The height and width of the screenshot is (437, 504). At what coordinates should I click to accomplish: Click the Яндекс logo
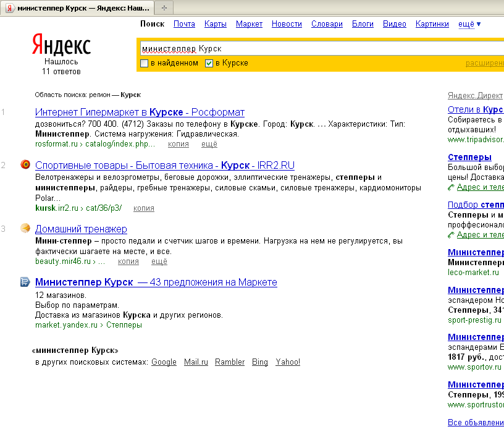(61, 45)
